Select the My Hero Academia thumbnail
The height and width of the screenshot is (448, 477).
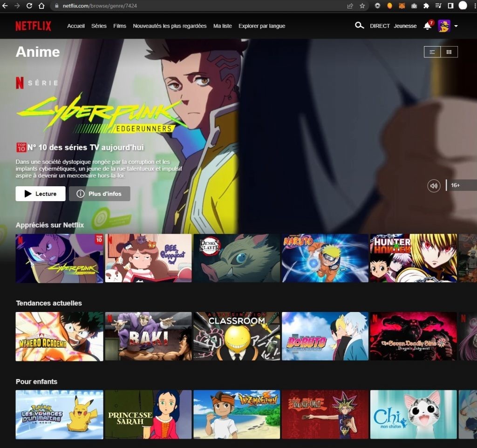[59, 337]
